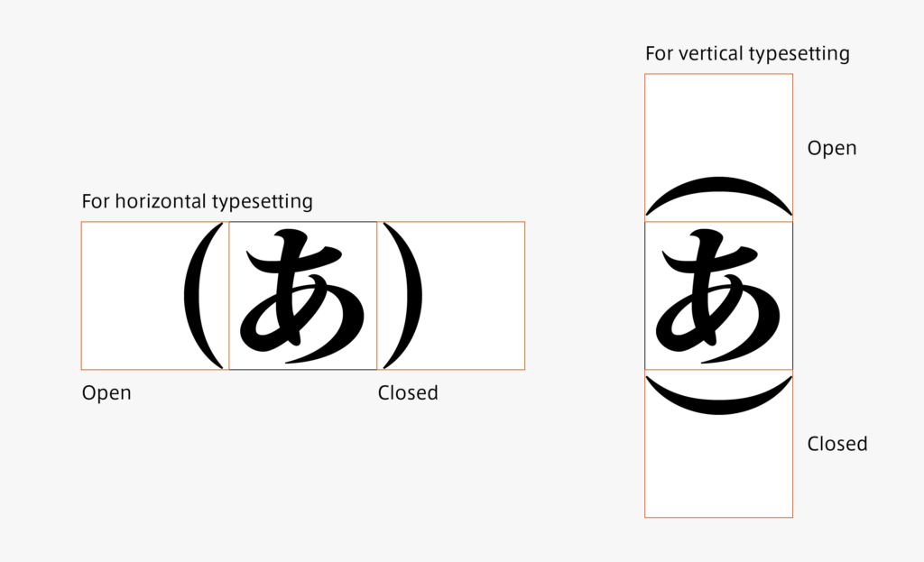Click the horizontal closing parenthesis glyph
This screenshot has height=562, width=924.
pyautogui.click(x=403, y=296)
